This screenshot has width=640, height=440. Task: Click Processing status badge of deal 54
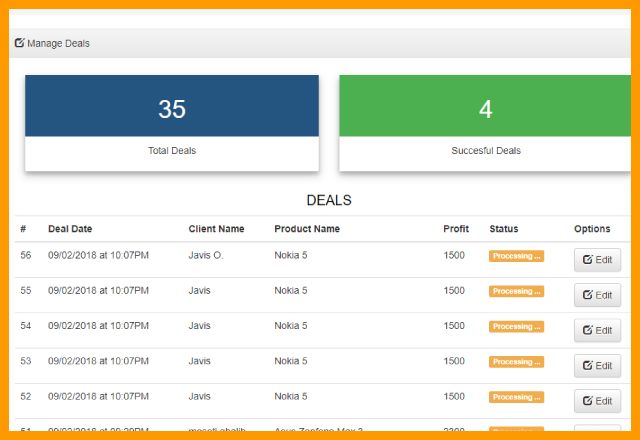click(x=516, y=327)
